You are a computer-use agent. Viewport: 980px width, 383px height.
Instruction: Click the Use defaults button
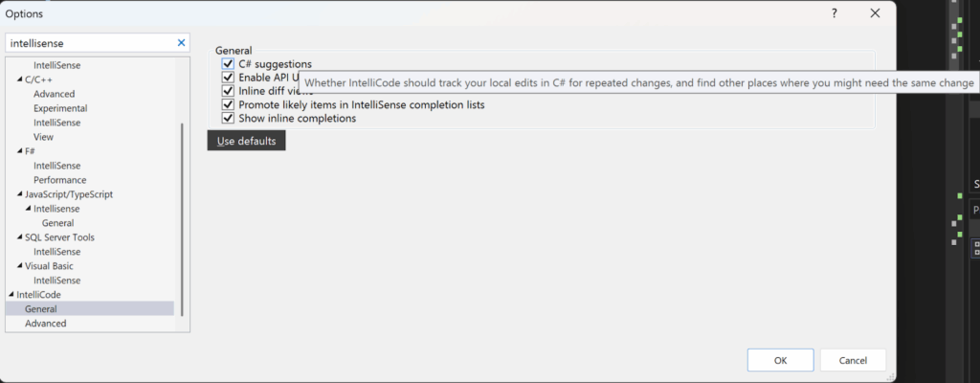[x=246, y=142]
